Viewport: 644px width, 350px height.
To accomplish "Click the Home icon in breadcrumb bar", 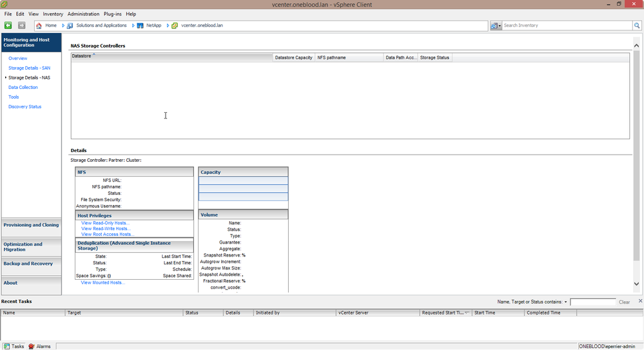I will (x=39, y=26).
